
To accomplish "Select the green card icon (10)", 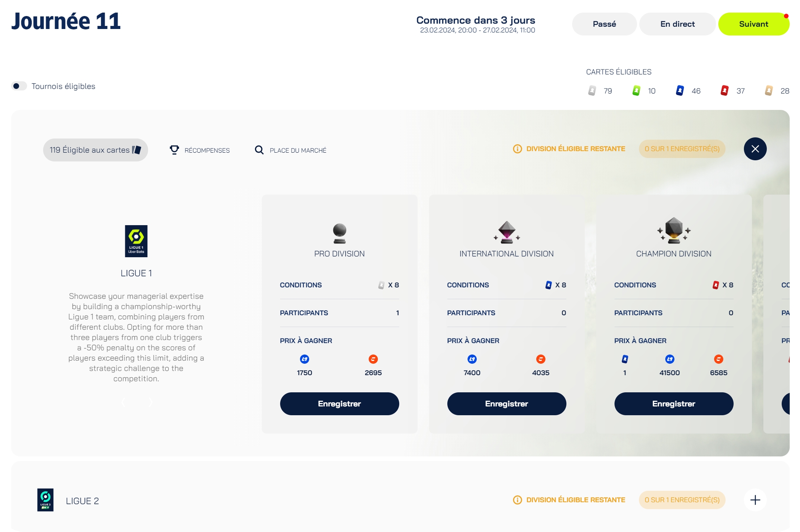I will [636, 91].
